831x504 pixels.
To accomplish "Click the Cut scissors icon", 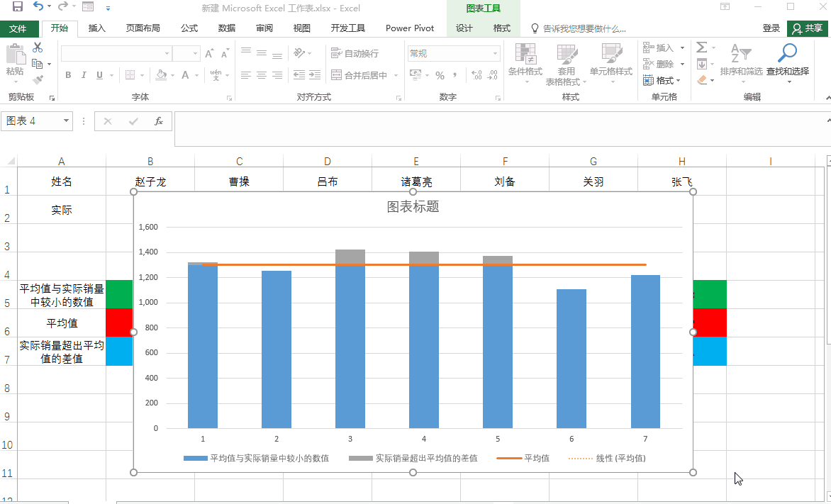I will click(37, 47).
